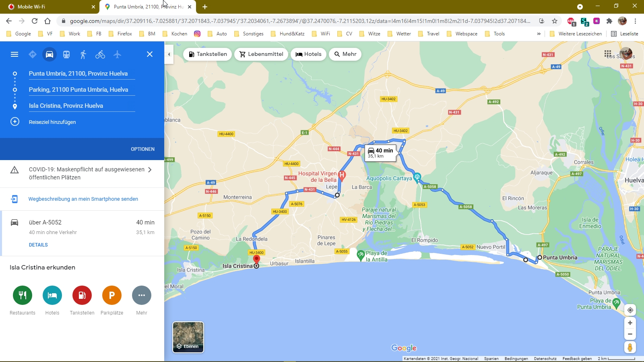The width and height of the screenshot is (644, 362).
Task: Click the DETAILS route link
Action: click(38, 245)
